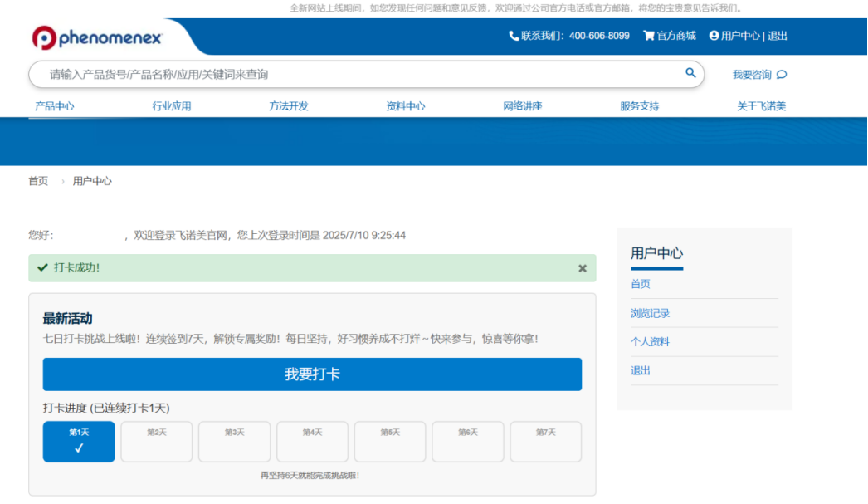Screen dimensions: 868x504
Task: Select the 第3天 check-in tile
Action: tap(234, 441)
